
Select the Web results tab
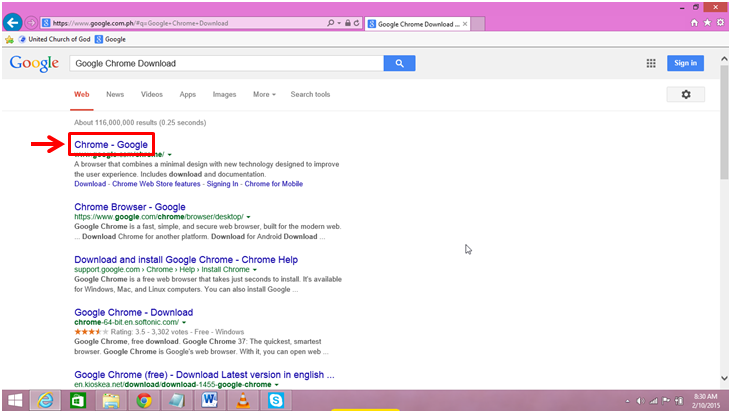pyautogui.click(x=81, y=95)
